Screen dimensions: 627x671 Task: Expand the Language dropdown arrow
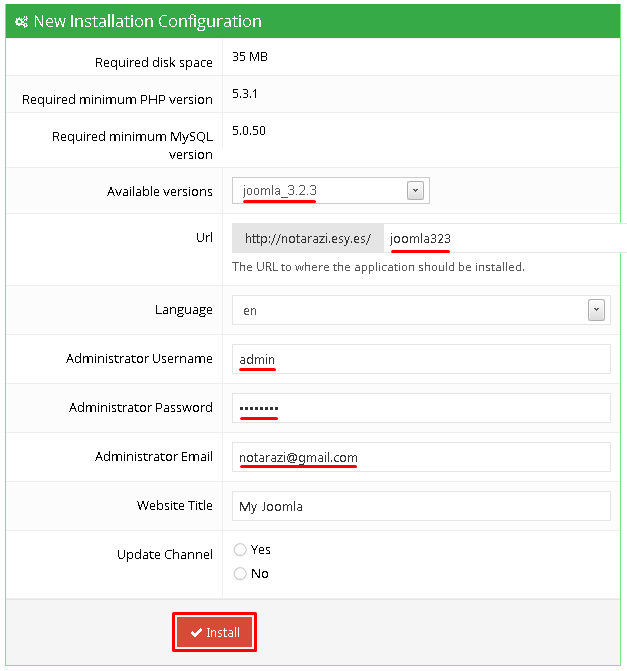pos(596,310)
